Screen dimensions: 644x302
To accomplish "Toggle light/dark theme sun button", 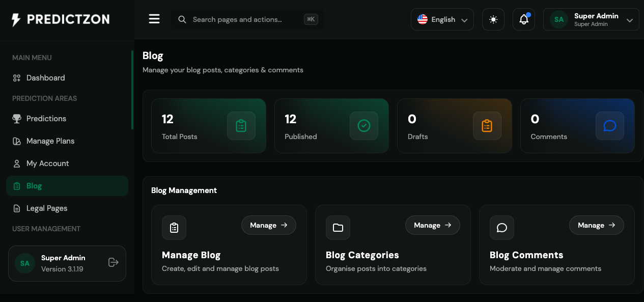I will pos(493,19).
